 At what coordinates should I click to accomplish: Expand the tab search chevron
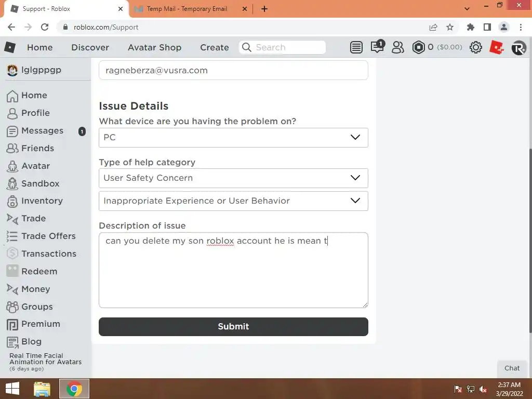[x=467, y=9]
